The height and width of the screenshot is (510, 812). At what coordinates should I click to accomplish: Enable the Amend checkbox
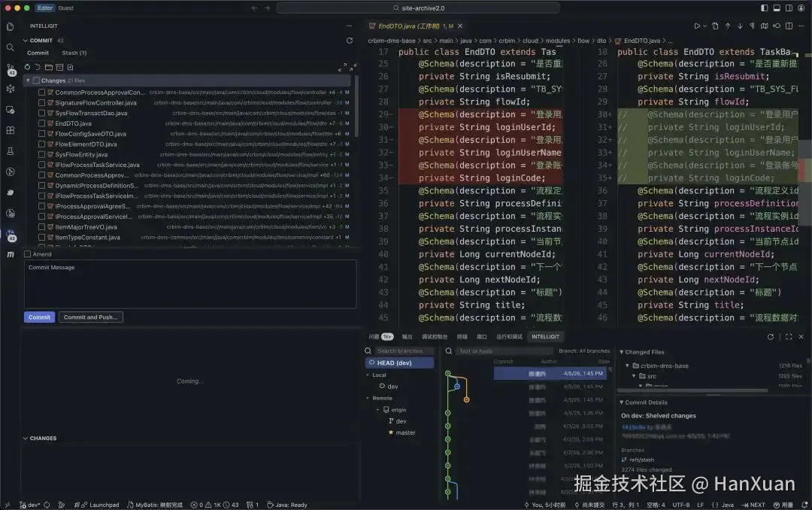click(x=28, y=254)
